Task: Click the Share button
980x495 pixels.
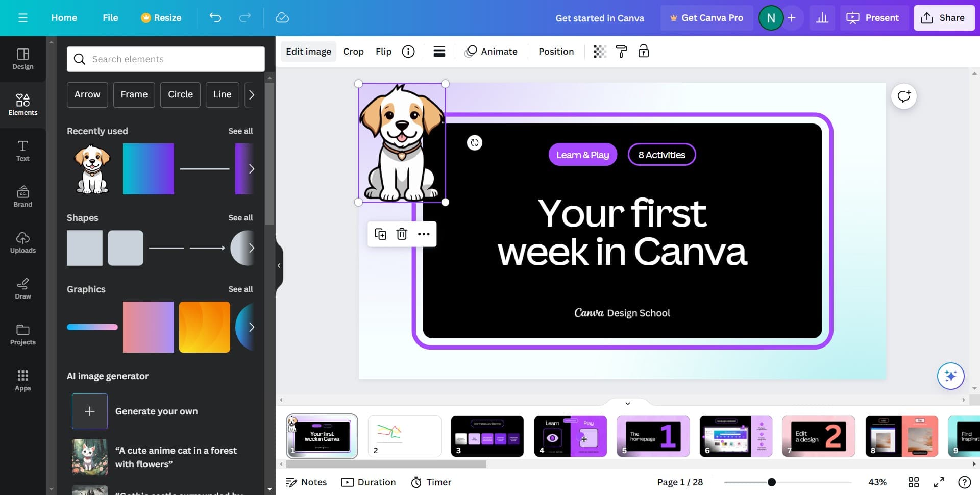Action: 943,18
